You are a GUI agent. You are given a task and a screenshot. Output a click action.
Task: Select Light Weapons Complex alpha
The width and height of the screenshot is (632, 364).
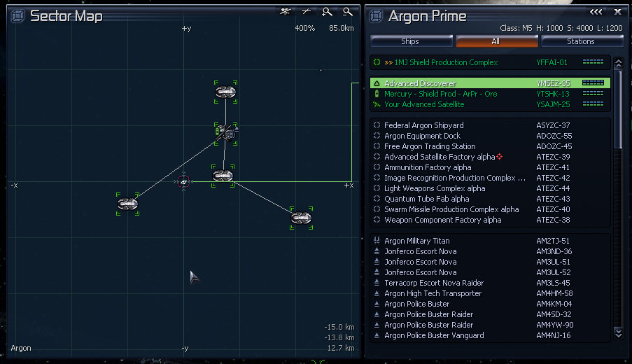490,188
